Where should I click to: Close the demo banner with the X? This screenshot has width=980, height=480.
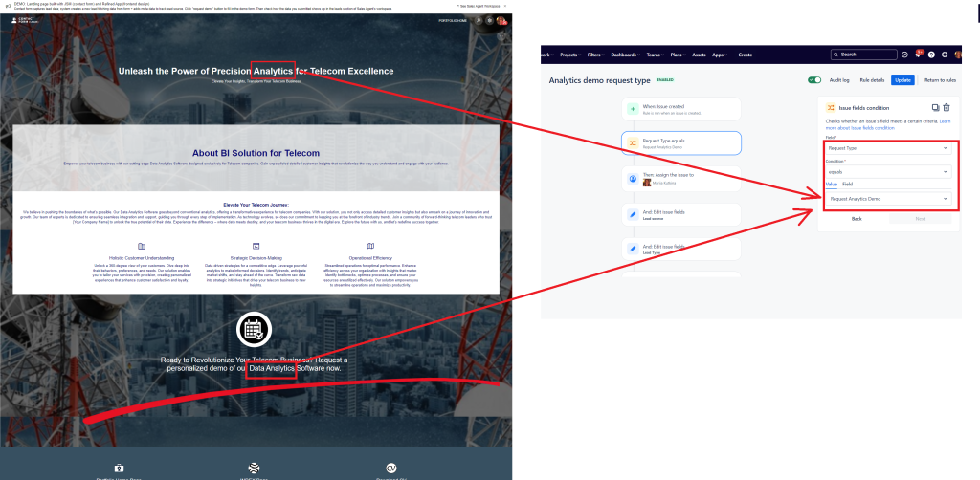(x=505, y=6)
